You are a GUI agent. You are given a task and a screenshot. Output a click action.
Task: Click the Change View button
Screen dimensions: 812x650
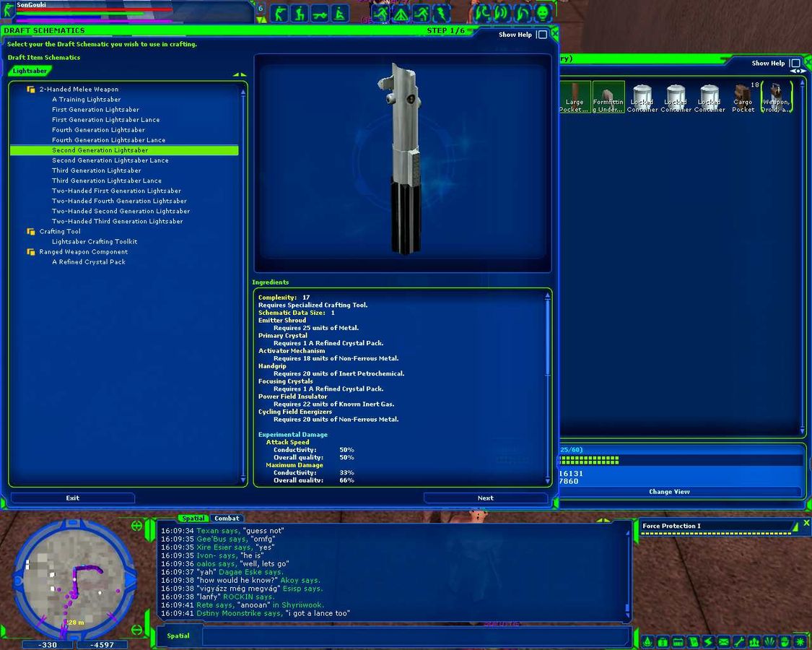[669, 492]
